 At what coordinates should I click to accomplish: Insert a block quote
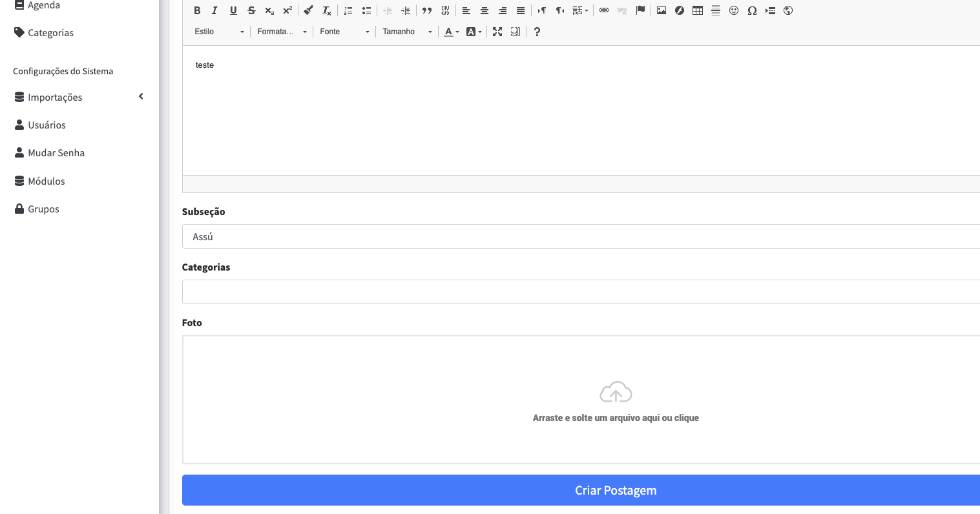coord(427,10)
